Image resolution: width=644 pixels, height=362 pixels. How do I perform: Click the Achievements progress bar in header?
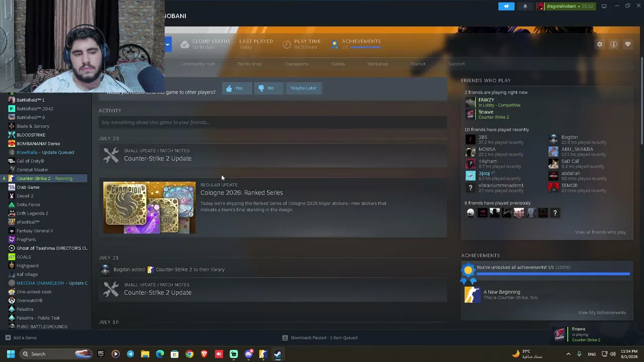point(365,48)
